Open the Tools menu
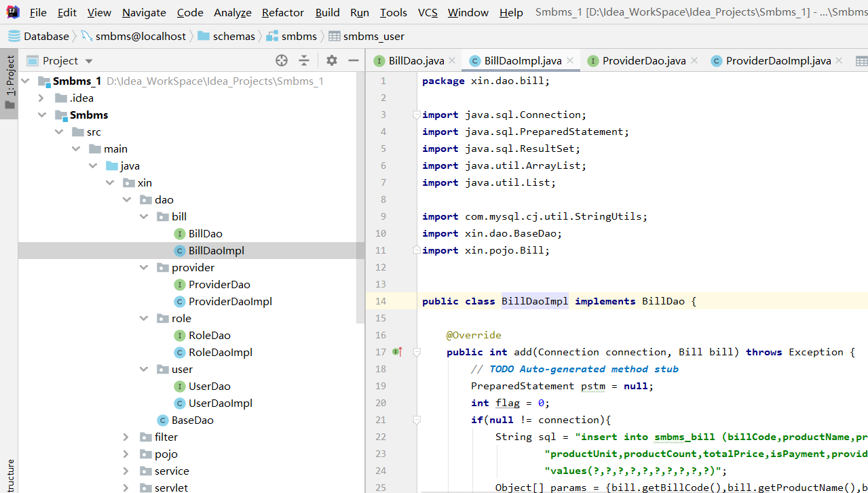 [393, 12]
